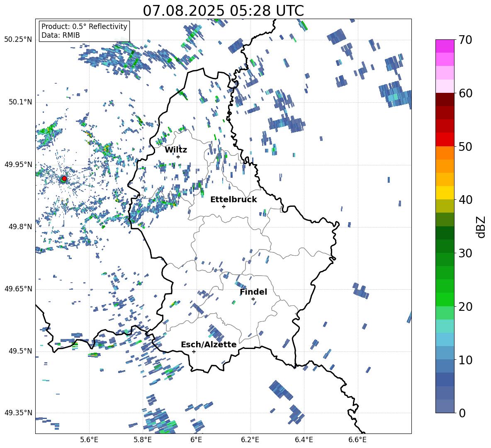Click the Findel station cross marker

253,299
